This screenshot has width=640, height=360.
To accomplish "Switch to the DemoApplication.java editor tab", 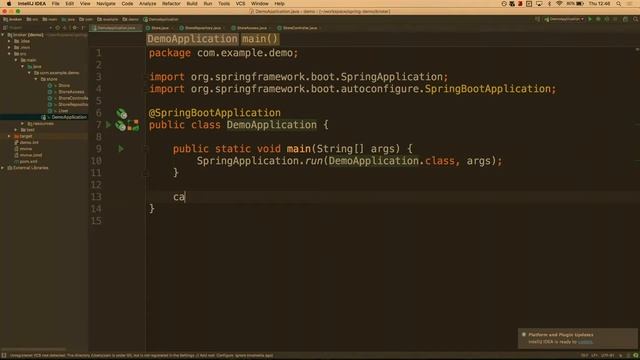I will pos(116,28).
